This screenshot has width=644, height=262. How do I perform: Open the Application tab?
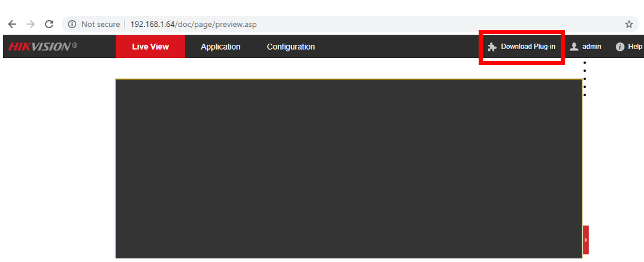click(220, 47)
